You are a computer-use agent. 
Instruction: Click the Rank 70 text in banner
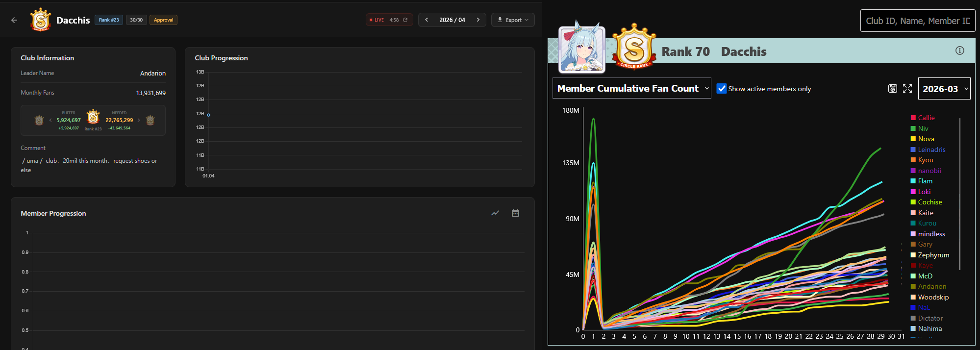[x=685, y=51]
